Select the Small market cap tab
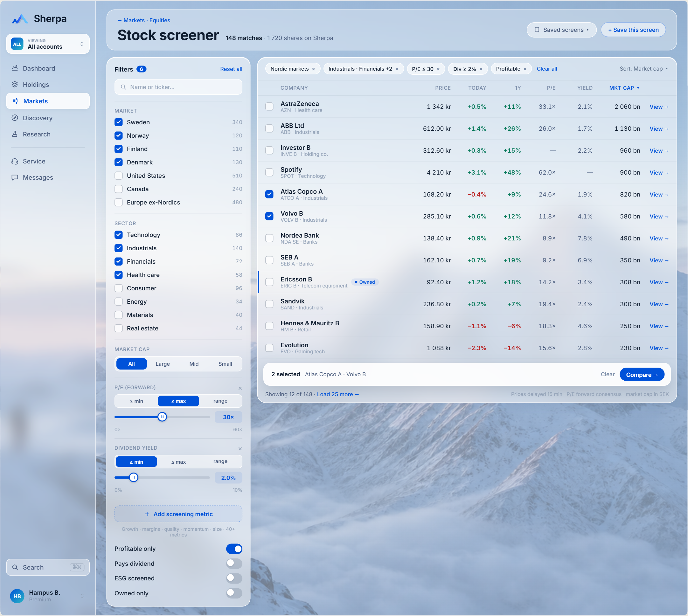688x616 pixels. 225,364
